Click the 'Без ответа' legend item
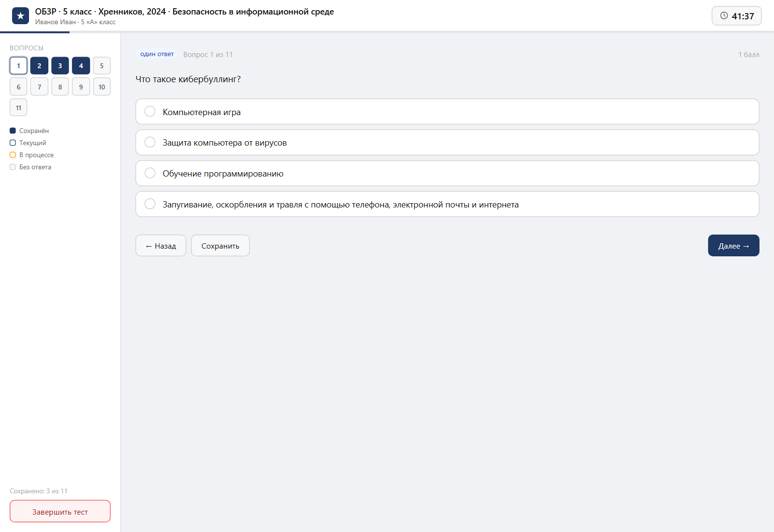The height and width of the screenshot is (532, 774). pyautogui.click(x=30, y=167)
